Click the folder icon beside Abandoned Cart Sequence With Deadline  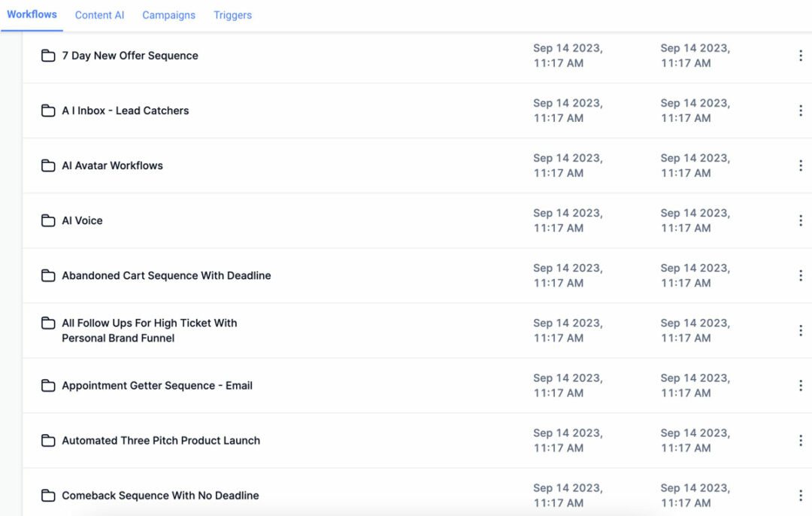click(47, 275)
